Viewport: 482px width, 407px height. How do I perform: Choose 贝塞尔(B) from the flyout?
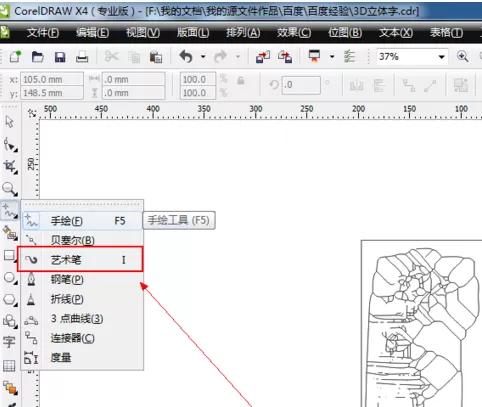(83, 240)
